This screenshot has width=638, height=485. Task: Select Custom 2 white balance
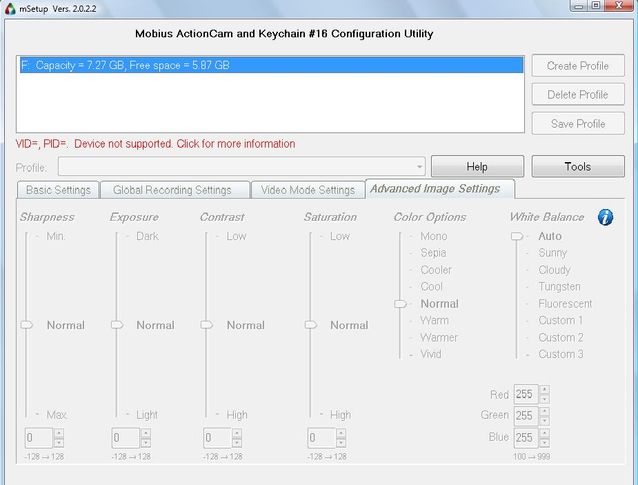pos(561,337)
